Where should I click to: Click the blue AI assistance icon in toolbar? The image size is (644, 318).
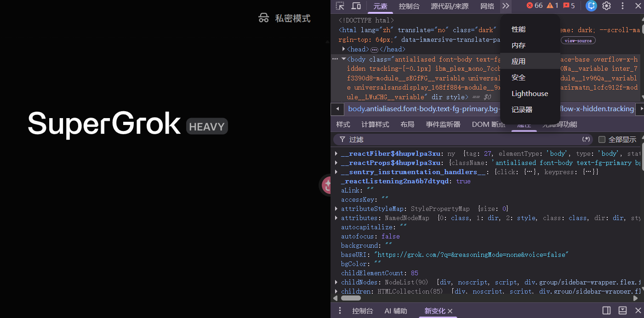point(592,6)
